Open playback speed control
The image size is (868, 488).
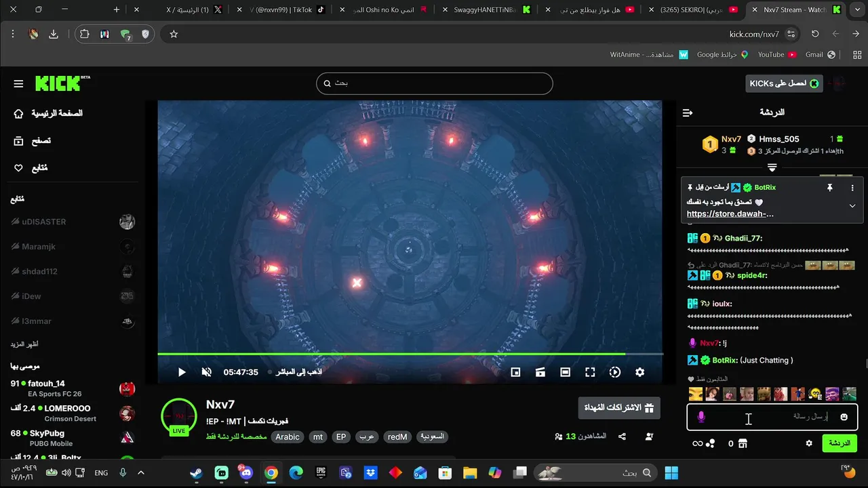tap(615, 372)
